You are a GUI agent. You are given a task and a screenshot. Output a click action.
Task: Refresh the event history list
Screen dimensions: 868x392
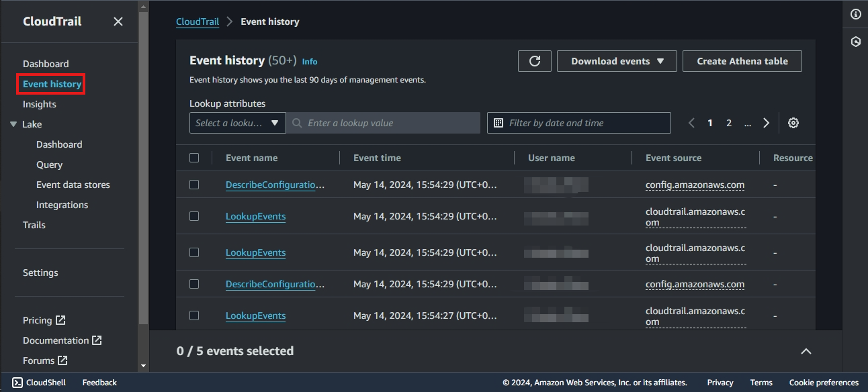[x=535, y=61]
